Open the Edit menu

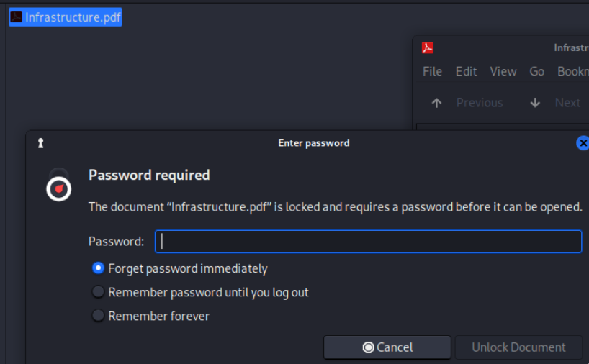(x=466, y=71)
